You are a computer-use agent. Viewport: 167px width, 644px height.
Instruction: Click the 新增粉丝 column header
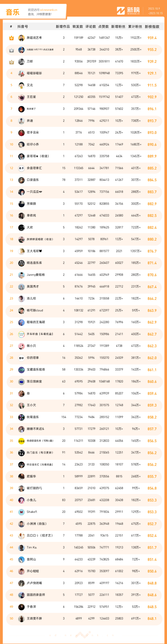118,26
